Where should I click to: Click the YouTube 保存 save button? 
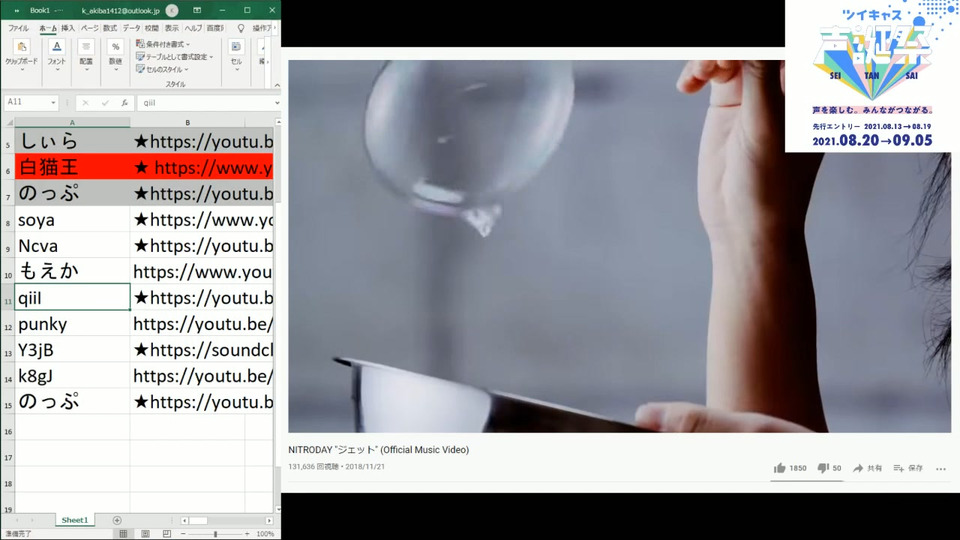pos(908,468)
